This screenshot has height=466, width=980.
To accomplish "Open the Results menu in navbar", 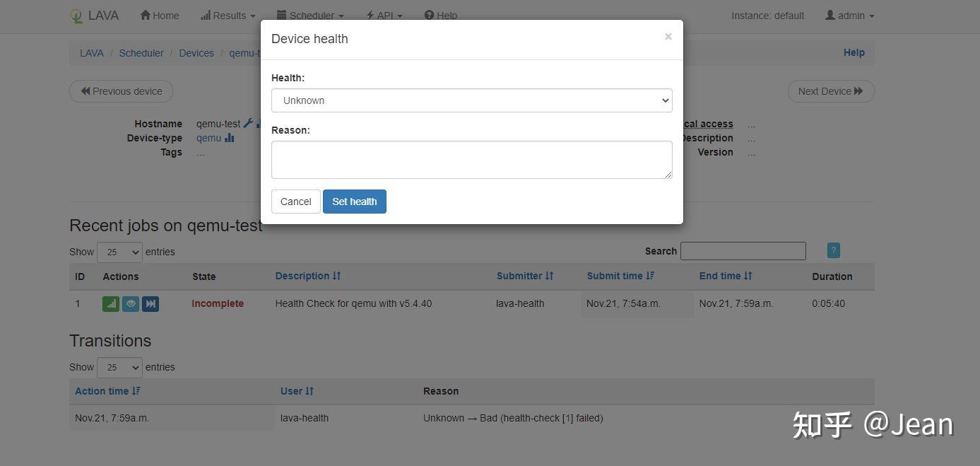I will click(x=228, y=16).
